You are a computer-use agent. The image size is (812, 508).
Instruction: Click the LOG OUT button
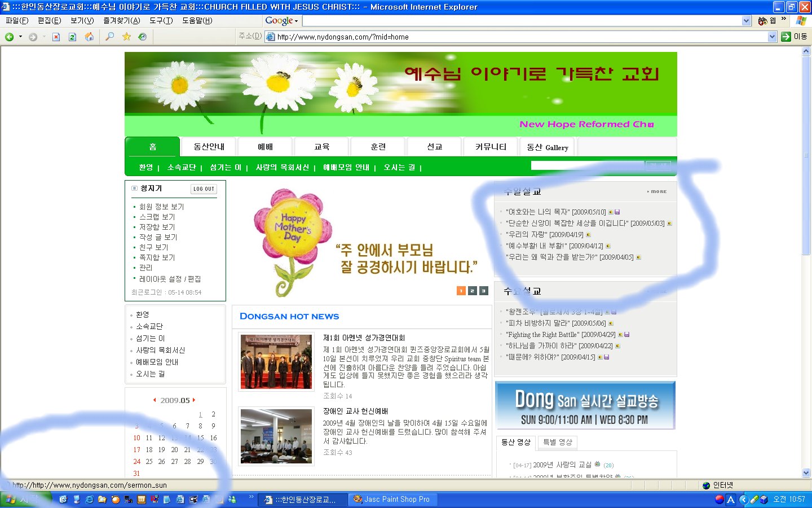204,189
